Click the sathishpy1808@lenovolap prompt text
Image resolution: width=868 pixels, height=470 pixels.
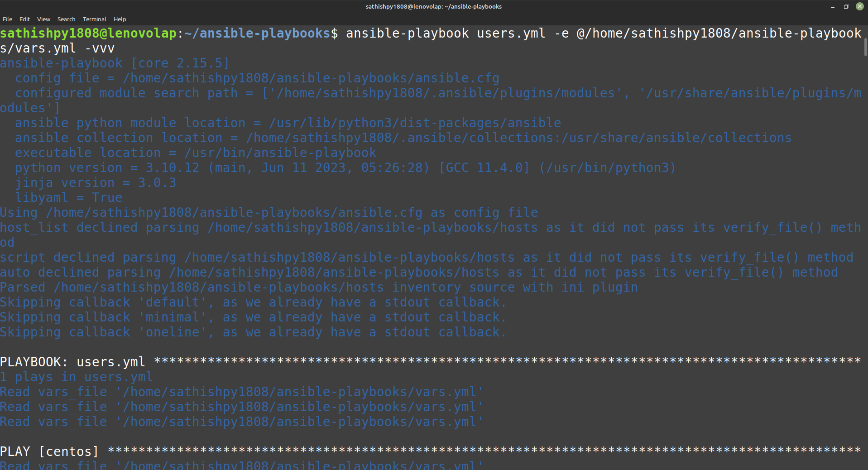(x=88, y=33)
